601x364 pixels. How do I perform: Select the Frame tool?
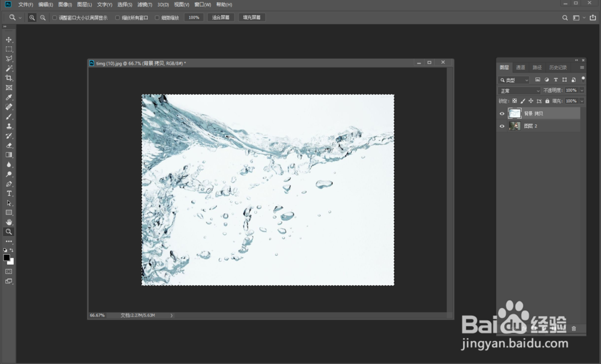tap(9, 88)
